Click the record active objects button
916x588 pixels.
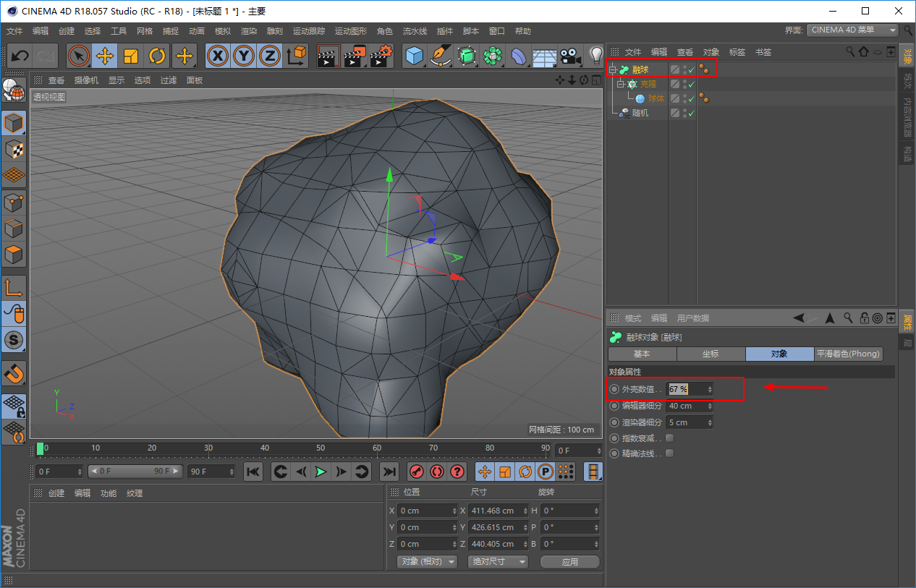point(416,472)
